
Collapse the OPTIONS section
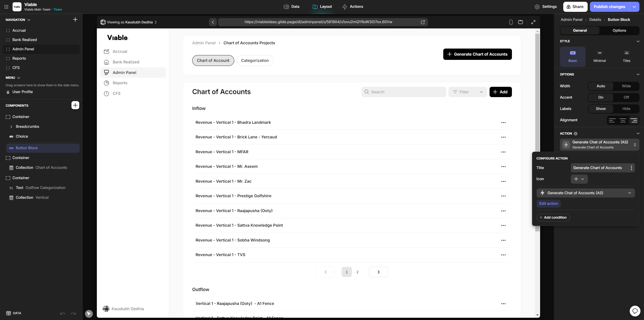click(638, 74)
